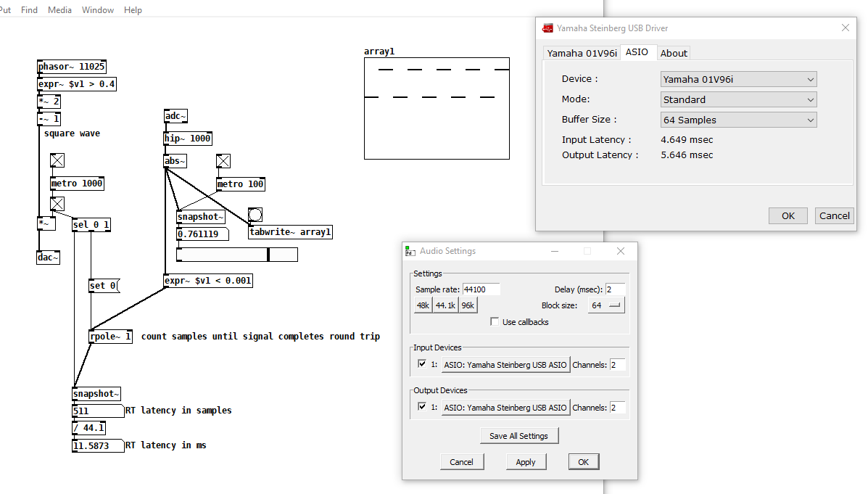Uncheck output device 1 checkbox
The image size is (868, 494).
click(x=422, y=406)
